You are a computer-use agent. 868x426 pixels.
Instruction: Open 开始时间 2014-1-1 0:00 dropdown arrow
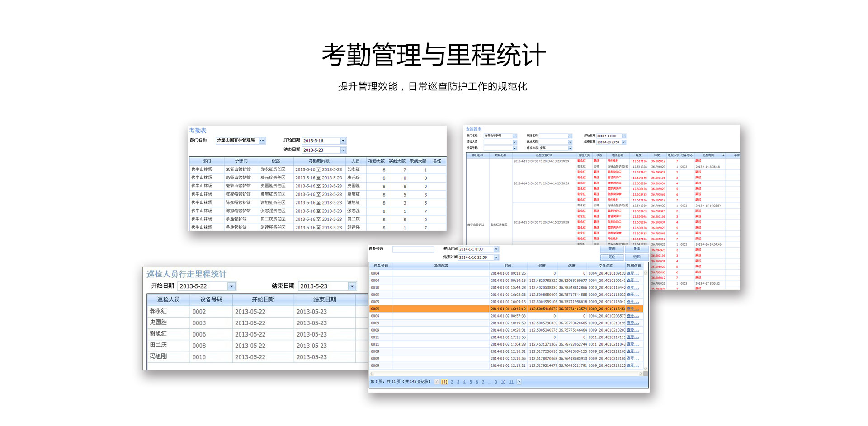pyautogui.click(x=496, y=249)
